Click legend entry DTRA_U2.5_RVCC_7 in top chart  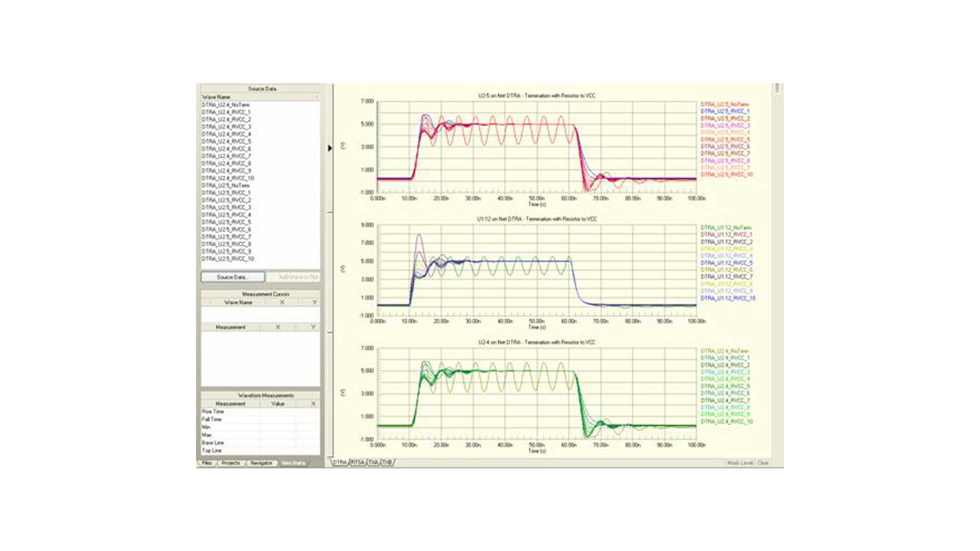725,154
